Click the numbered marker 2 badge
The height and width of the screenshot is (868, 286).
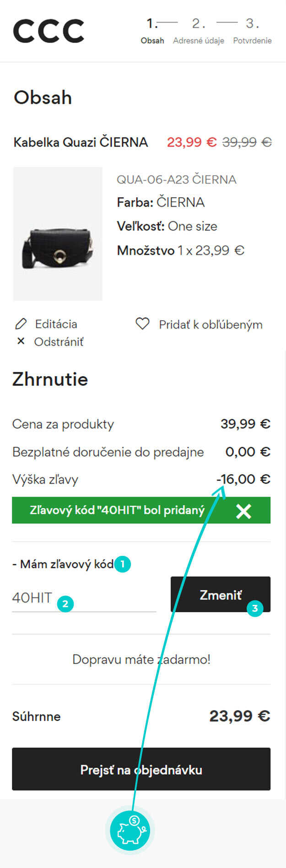click(x=65, y=604)
